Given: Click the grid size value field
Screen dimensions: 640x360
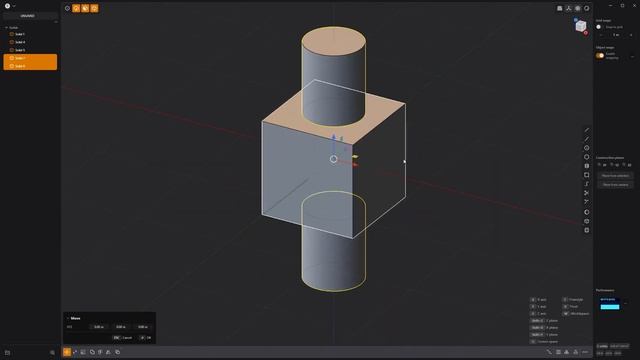Looking at the screenshot, I should coord(616,35).
